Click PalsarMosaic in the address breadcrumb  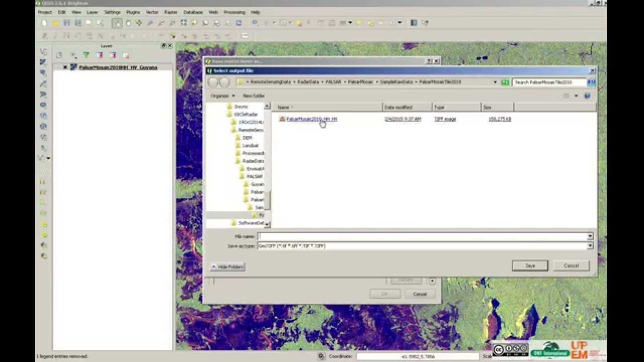[x=361, y=82]
